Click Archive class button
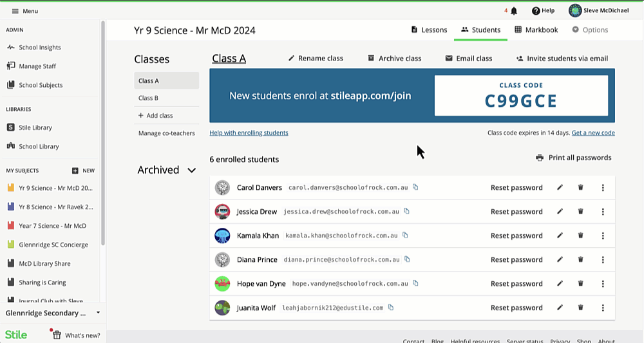 (394, 59)
